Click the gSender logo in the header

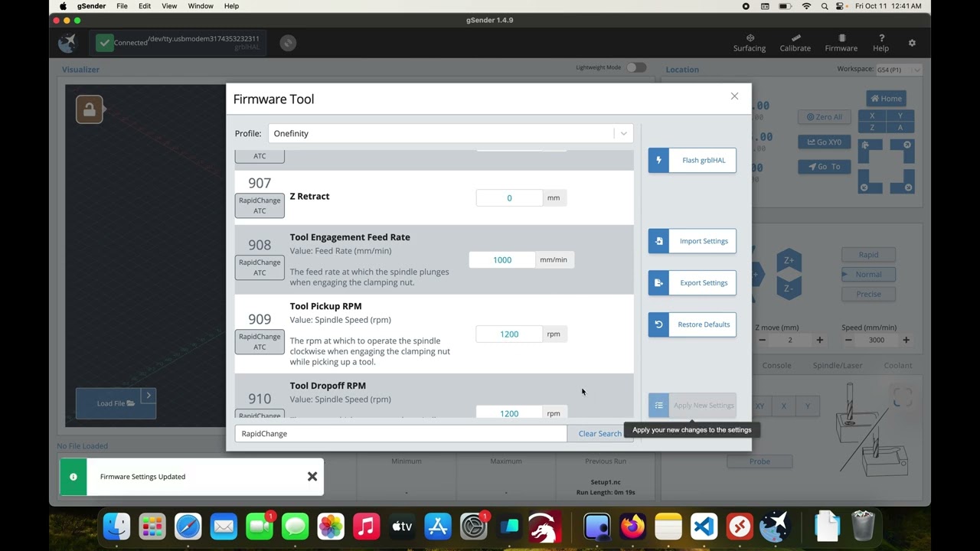tap(67, 43)
